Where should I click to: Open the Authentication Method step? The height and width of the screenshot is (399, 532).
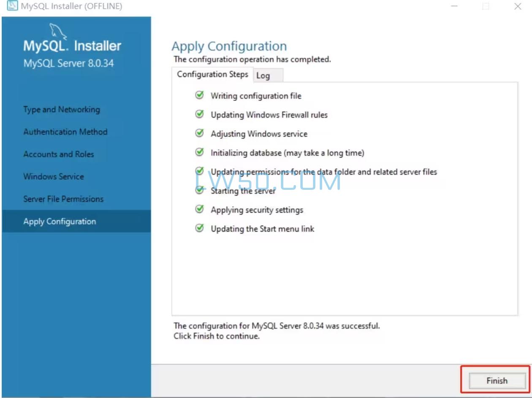(65, 132)
